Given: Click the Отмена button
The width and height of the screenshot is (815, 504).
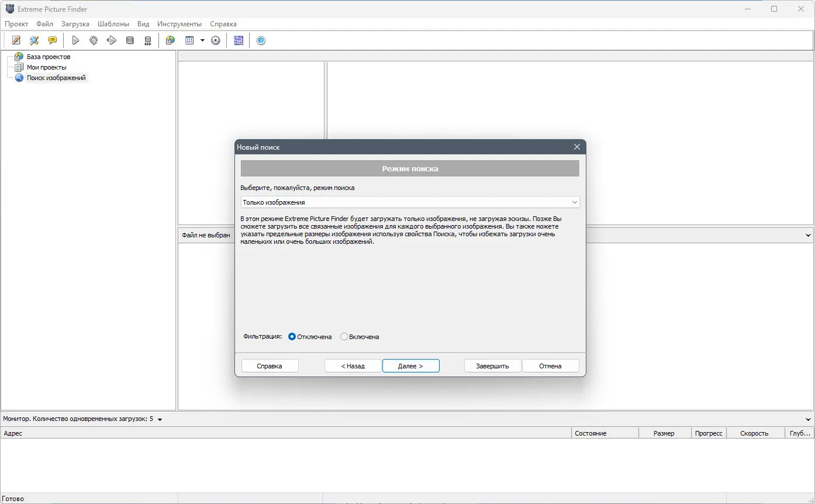Looking at the screenshot, I should (x=550, y=366).
